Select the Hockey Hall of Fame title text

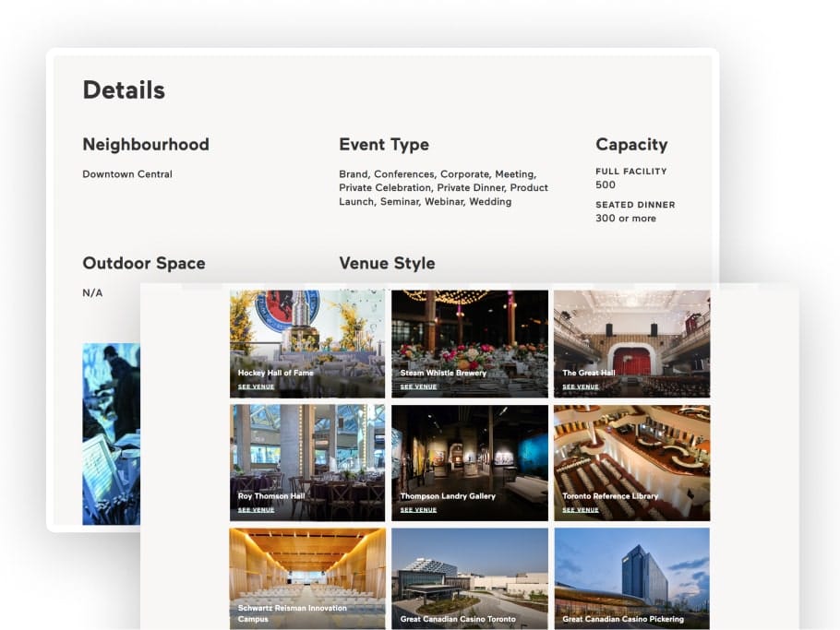coord(275,373)
